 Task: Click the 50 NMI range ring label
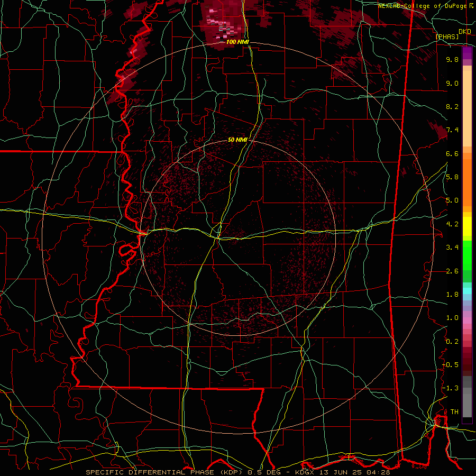pyautogui.click(x=237, y=140)
